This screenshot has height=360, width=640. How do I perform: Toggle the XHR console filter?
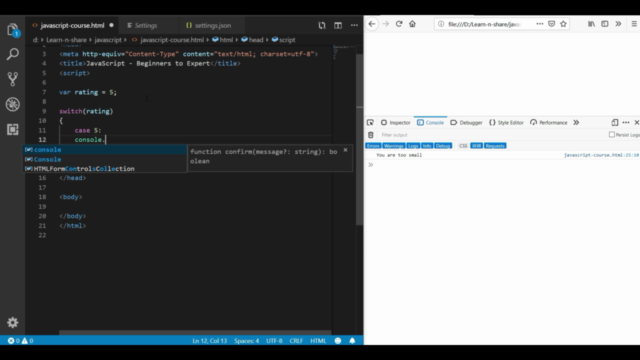(476, 146)
